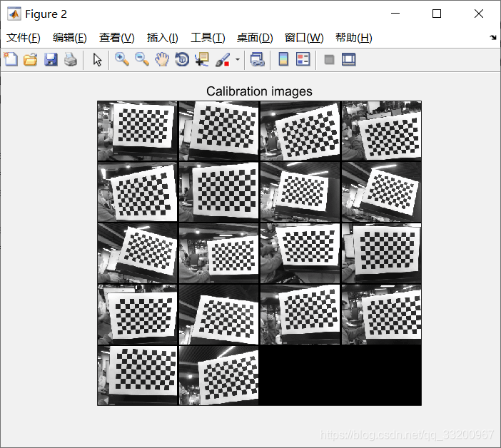The width and height of the screenshot is (501, 448).
Task: Click the toolbar dock arrow at top right
Action: point(493,37)
